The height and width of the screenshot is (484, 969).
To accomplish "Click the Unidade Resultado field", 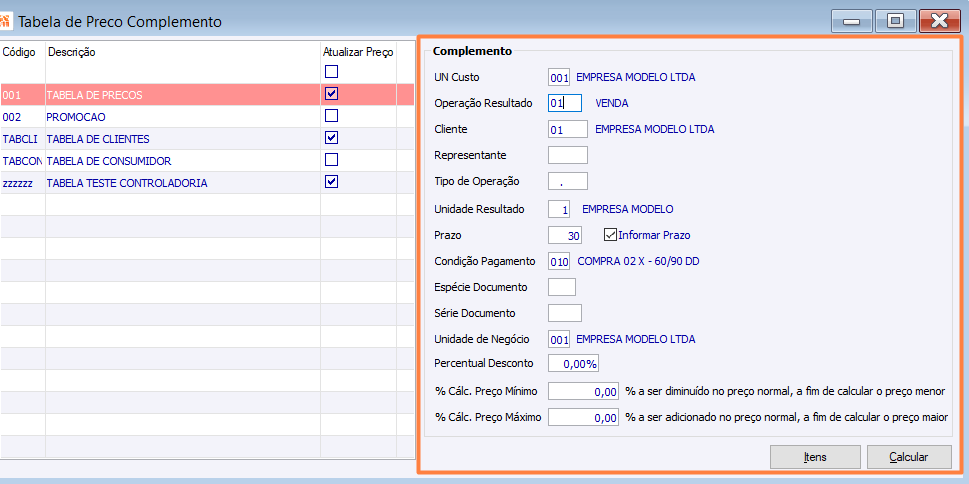I will click(x=559, y=210).
